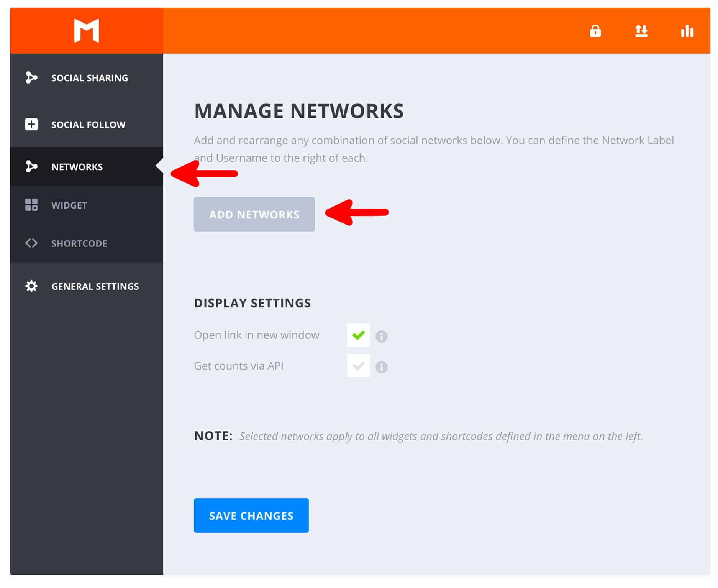Screen dimensions: 718x588
Task: Select the Widget submenu item
Action: pos(87,205)
